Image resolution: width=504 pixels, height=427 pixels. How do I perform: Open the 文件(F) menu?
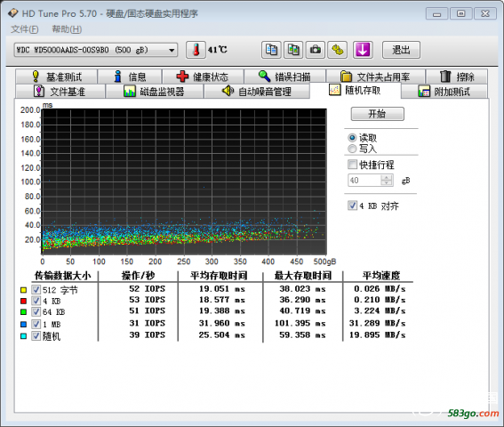click(24, 29)
